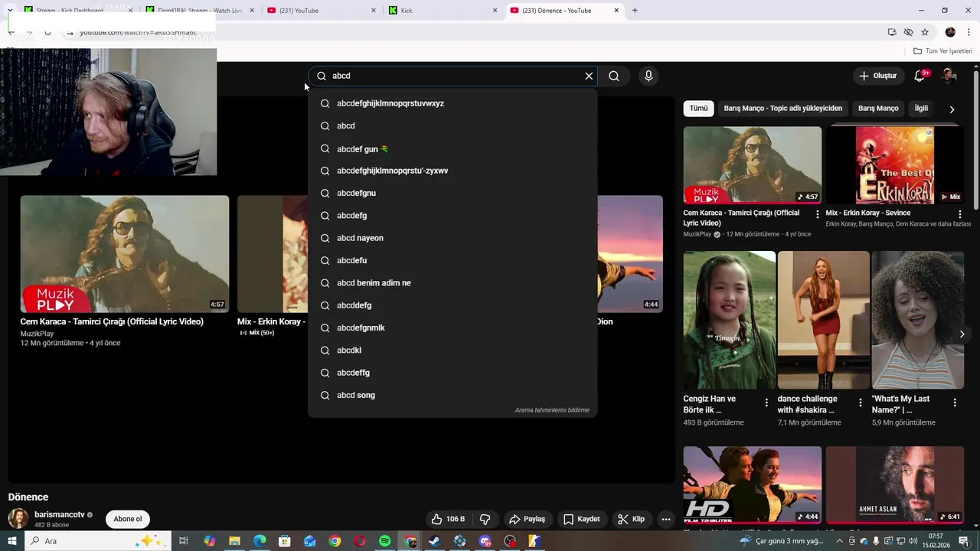Open options for Cengiz Han short

click(x=766, y=403)
